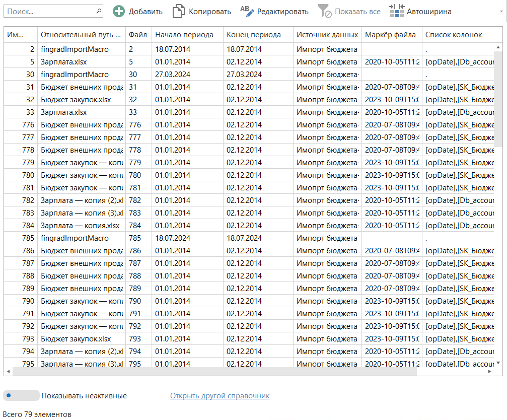Open the 'Открыть другой справочник' link
The image size is (507, 420).
[220, 396]
